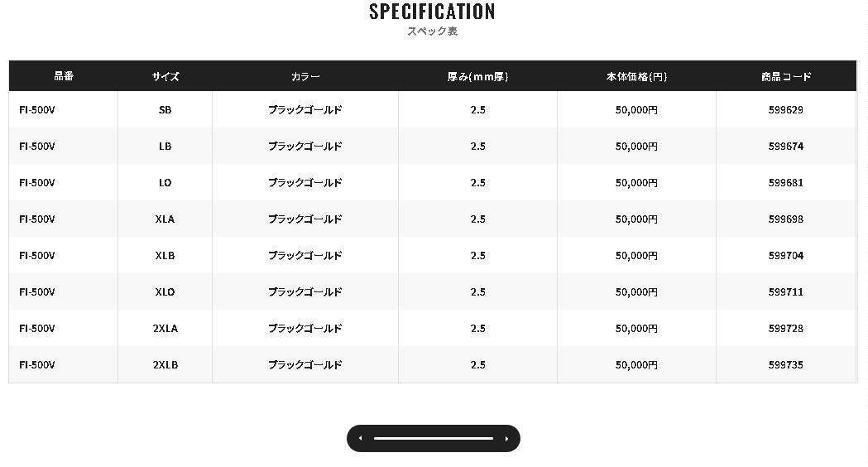The width and height of the screenshot is (868, 467).
Task: Click the 厚み(mm厚) column header
Action: (477, 76)
